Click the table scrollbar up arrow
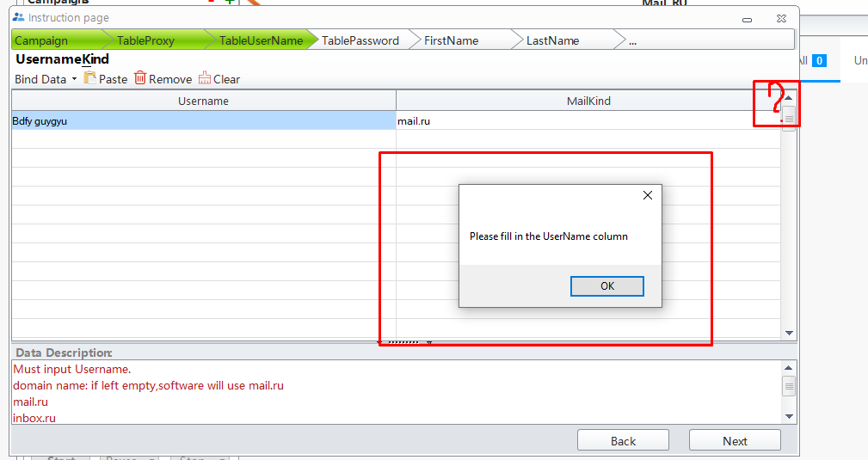 (x=789, y=98)
